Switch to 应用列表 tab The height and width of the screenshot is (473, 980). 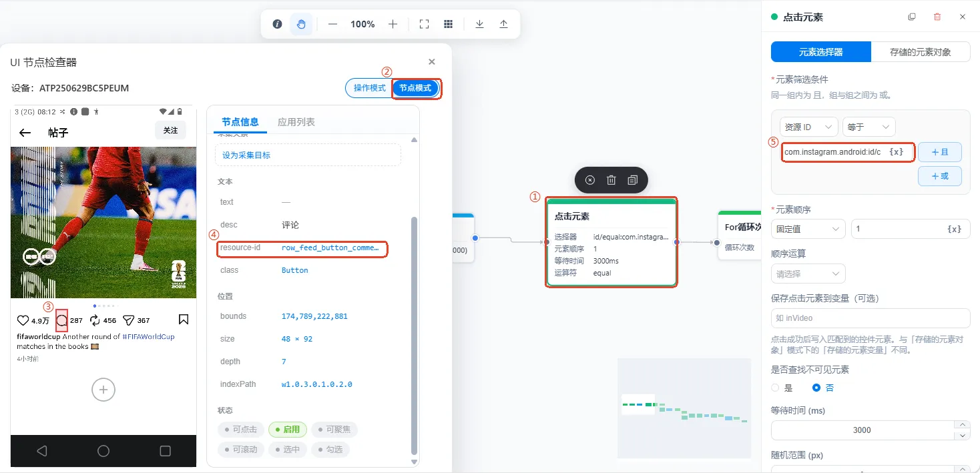click(296, 122)
